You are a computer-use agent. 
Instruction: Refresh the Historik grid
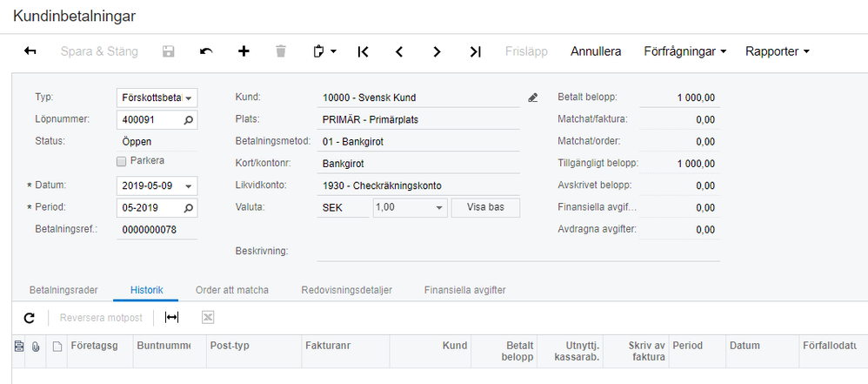(29, 318)
